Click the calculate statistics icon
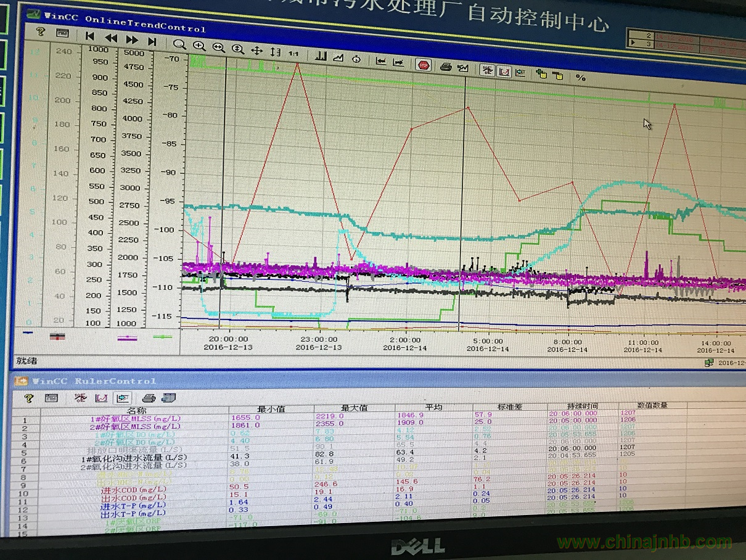746x560 pixels. click(521, 72)
